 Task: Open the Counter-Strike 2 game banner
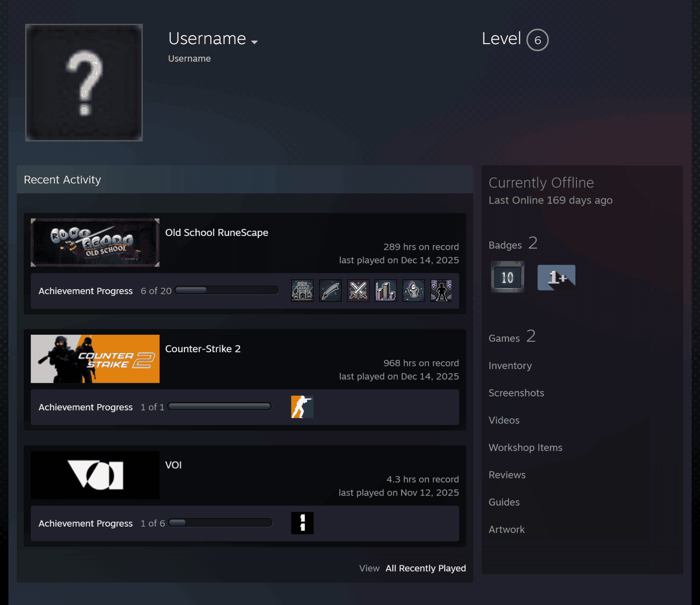coord(95,359)
